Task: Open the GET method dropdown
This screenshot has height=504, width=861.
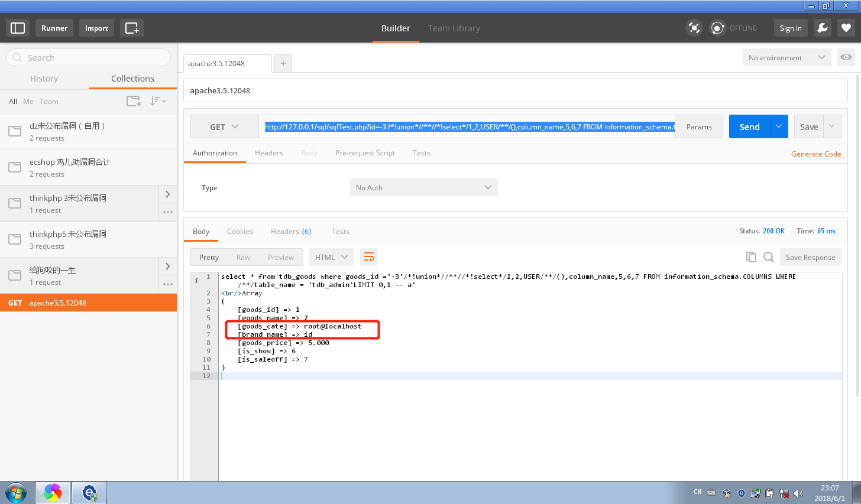Action: click(x=224, y=126)
